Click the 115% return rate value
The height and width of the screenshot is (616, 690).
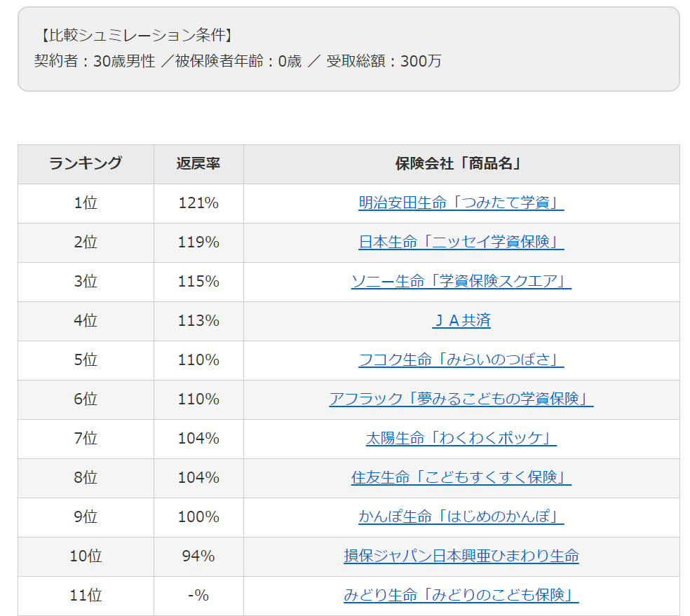[198, 282]
